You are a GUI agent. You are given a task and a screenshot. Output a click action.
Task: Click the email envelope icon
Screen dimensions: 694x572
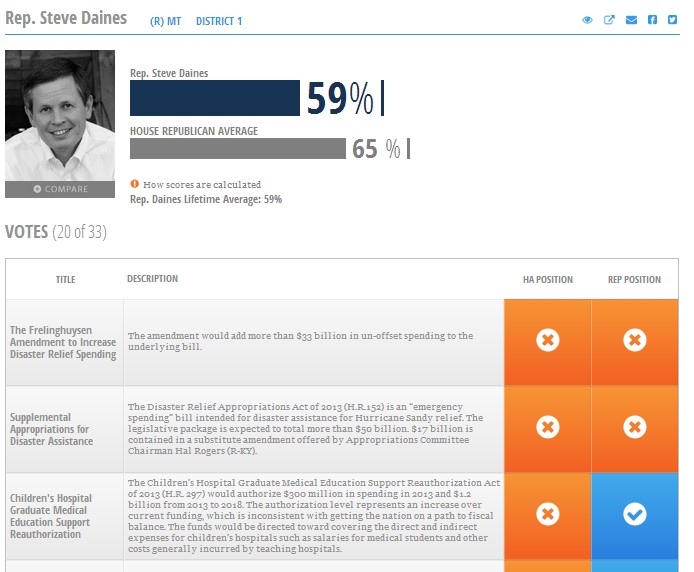631,20
